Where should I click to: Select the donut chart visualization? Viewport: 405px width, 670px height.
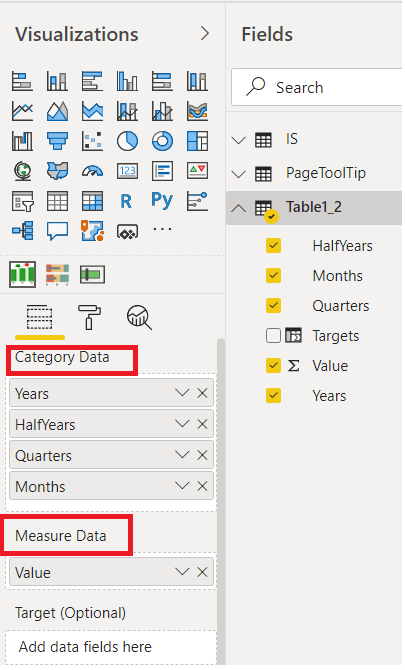click(162, 141)
